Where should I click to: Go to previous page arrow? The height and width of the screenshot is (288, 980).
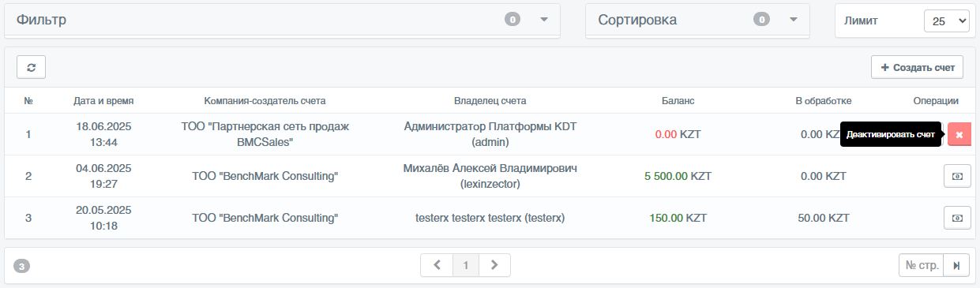pos(437,265)
